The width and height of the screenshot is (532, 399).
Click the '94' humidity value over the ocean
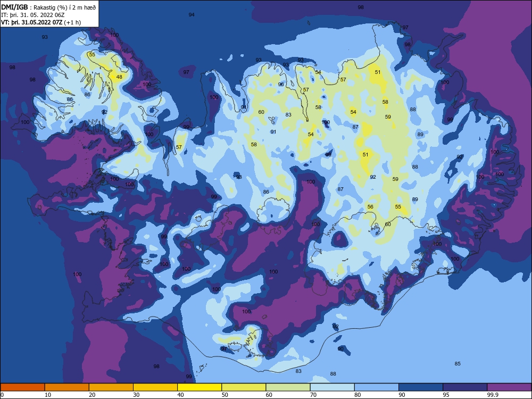pyautogui.click(x=192, y=14)
